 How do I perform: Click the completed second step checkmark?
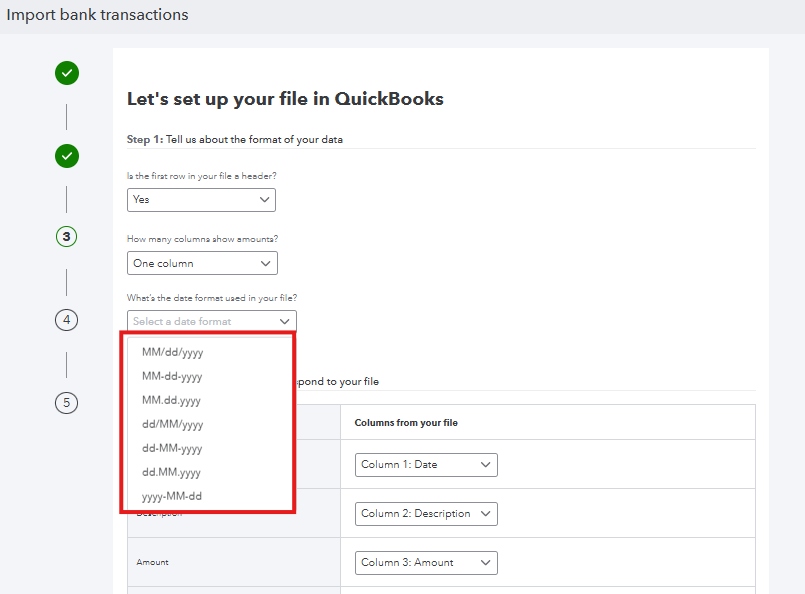tap(66, 156)
